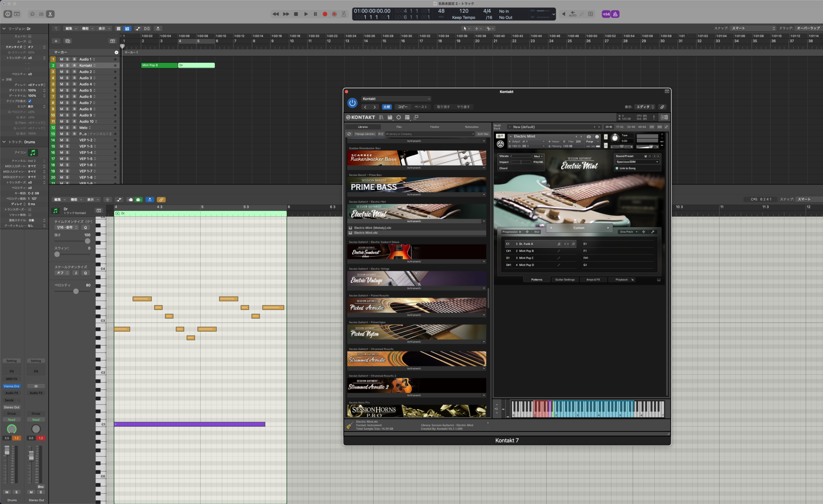Click the browser/library stack icon beside KONTAKT logo
Image resolution: width=823 pixels, height=504 pixels.
pos(381,117)
